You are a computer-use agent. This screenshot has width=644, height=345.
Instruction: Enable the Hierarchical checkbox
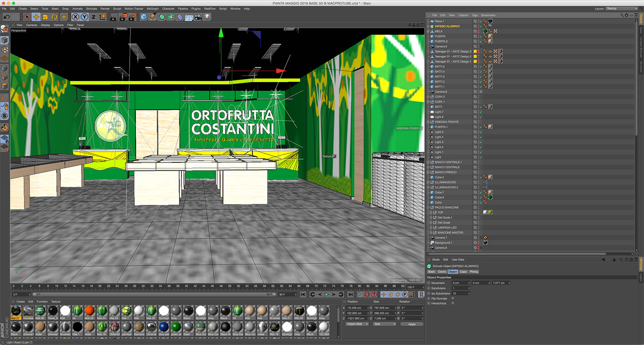tap(453, 303)
